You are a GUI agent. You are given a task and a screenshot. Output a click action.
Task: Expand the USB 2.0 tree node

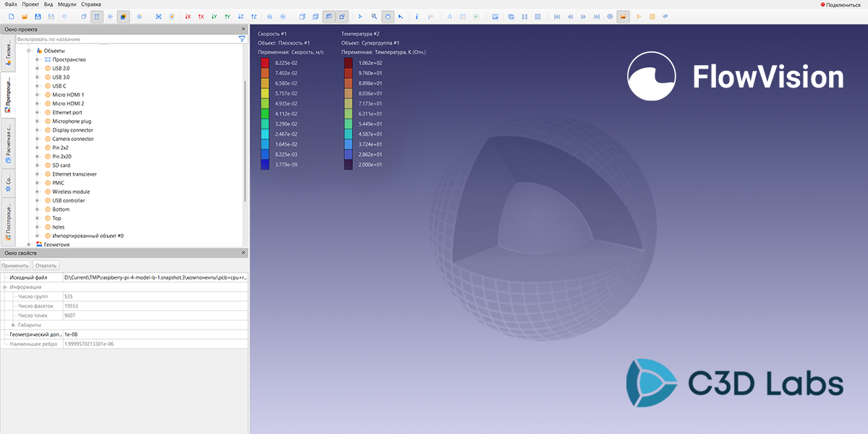[37, 68]
